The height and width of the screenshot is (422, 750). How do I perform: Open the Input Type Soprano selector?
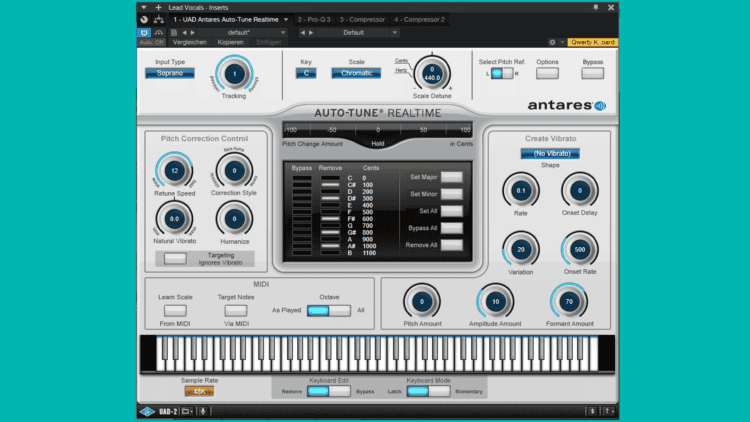170,73
